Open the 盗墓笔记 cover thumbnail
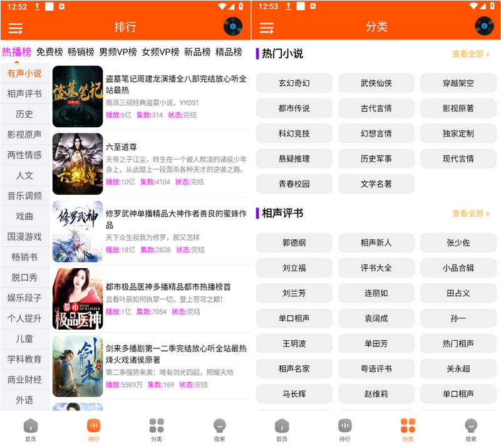The width and height of the screenshot is (501, 448). [x=78, y=96]
